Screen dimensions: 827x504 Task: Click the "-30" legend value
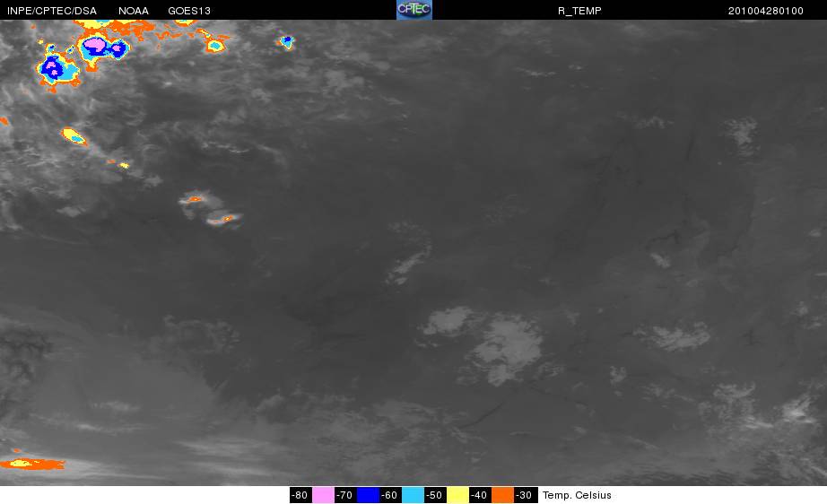(524, 495)
